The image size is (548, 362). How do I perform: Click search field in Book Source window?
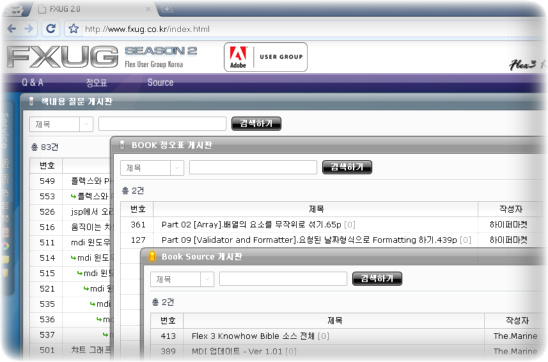point(283,279)
